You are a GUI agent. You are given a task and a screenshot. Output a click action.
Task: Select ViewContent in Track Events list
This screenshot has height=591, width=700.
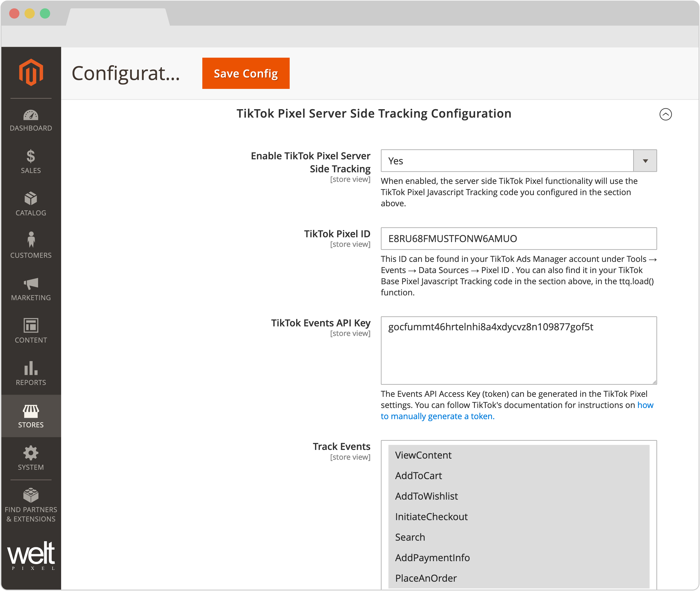tap(423, 455)
